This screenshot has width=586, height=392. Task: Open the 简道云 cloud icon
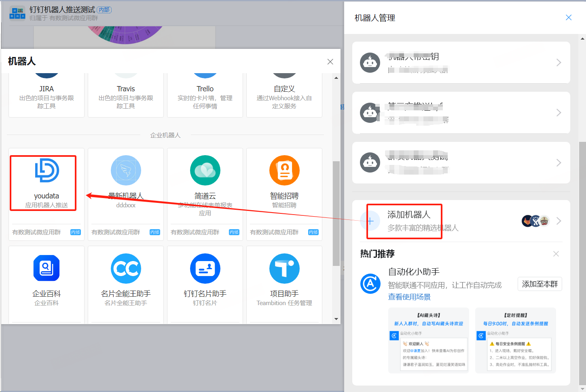205,171
